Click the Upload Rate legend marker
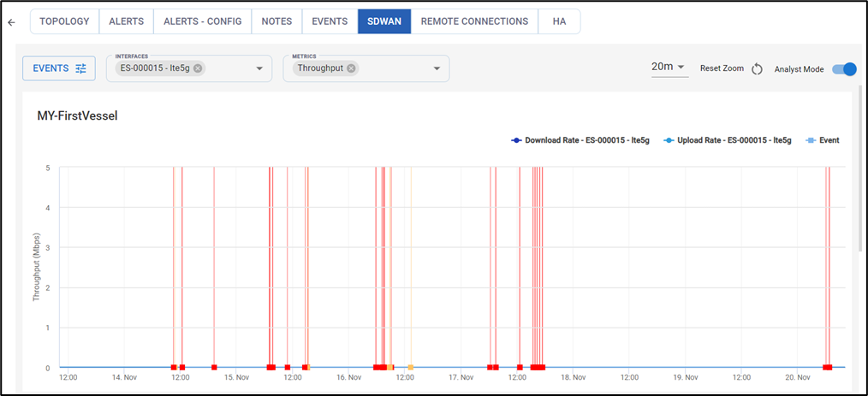Image resolution: width=868 pixels, height=396 pixels. tap(669, 139)
